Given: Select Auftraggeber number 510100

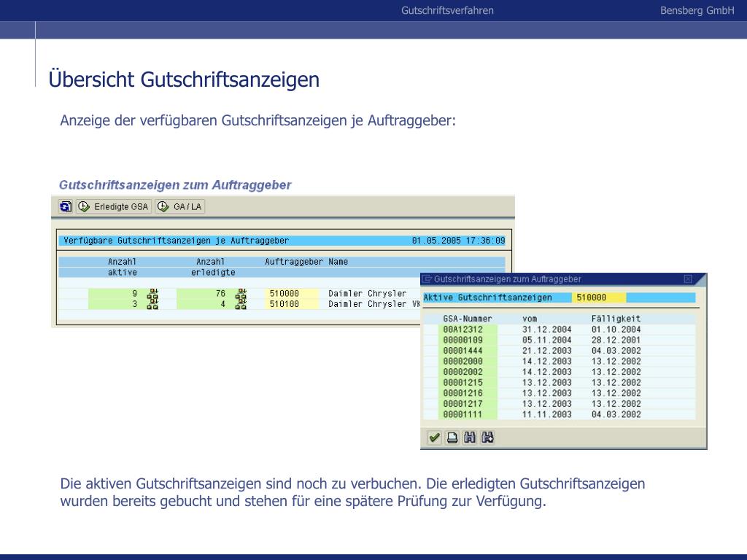Looking at the screenshot, I should 284,304.
